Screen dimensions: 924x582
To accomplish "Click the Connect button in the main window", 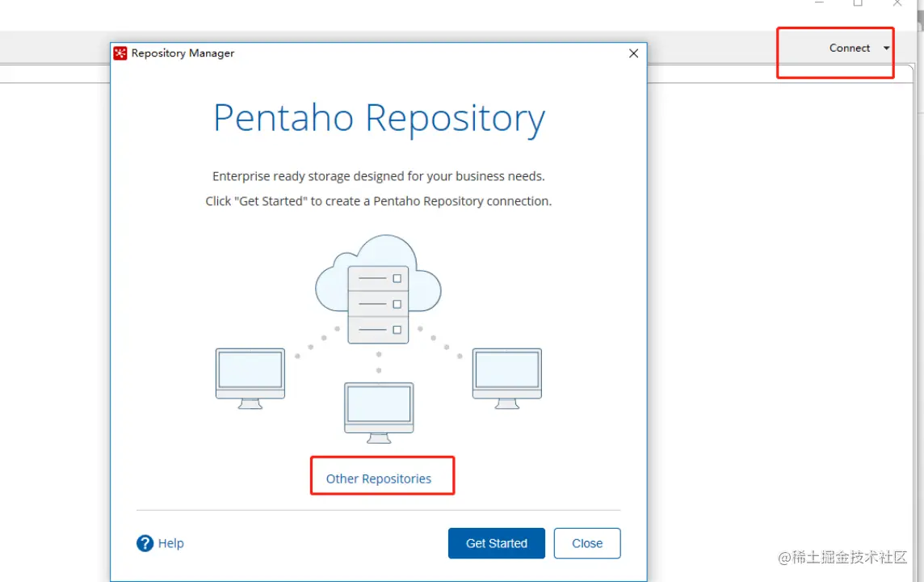I will pos(849,48).
